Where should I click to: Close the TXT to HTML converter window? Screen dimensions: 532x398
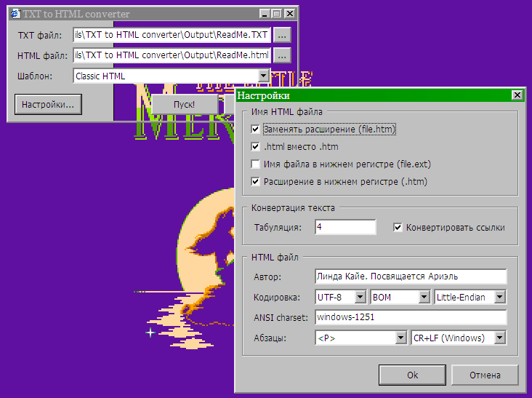290,14
